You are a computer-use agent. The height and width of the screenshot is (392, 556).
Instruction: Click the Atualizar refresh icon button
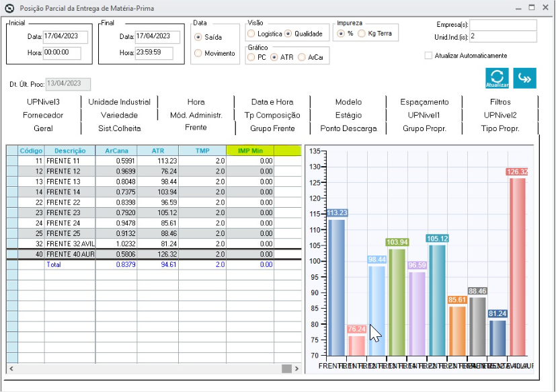click(x=497, y=78)
